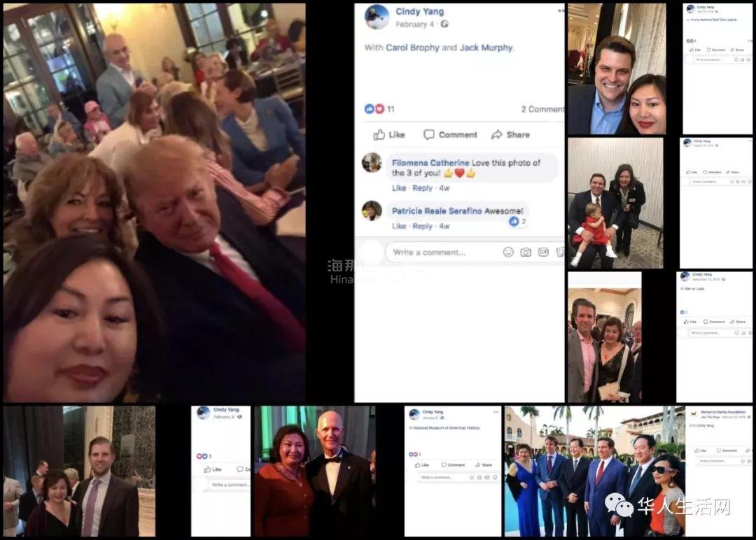Screen dimensions: 756x540
Task: Like the main Cindy Yang post with thumbs-up
Action: [389, 135]
